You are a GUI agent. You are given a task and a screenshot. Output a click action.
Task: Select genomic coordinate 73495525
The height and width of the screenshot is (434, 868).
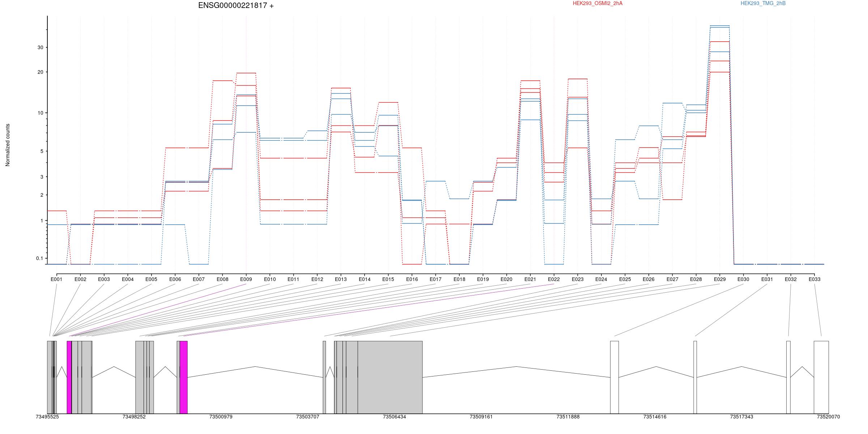(47, 417)
